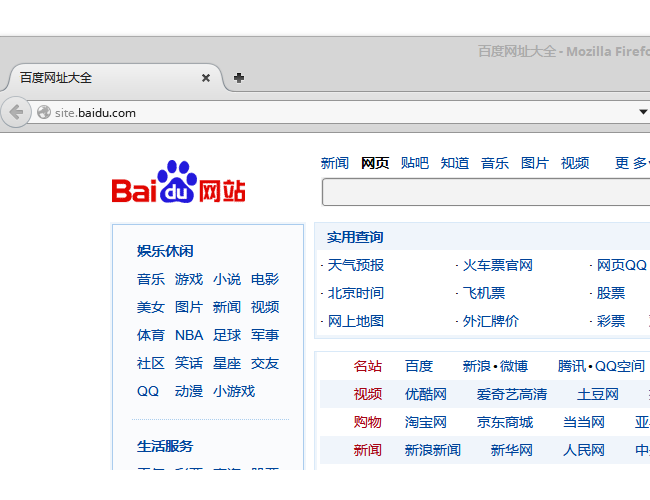Open 游戏 link under 娱乐休闲
Viewport: 650px width, 500px height.
(x=189, y=279)
